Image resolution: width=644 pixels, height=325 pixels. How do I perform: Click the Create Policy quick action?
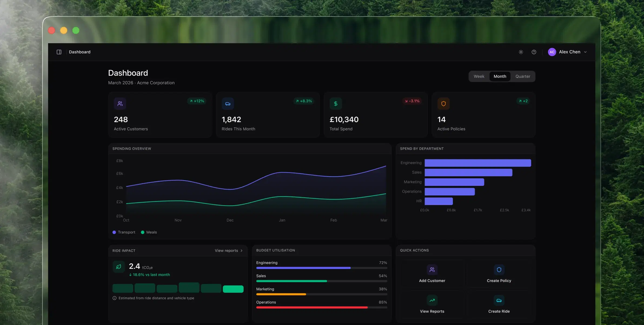click(x=499, y=274)
